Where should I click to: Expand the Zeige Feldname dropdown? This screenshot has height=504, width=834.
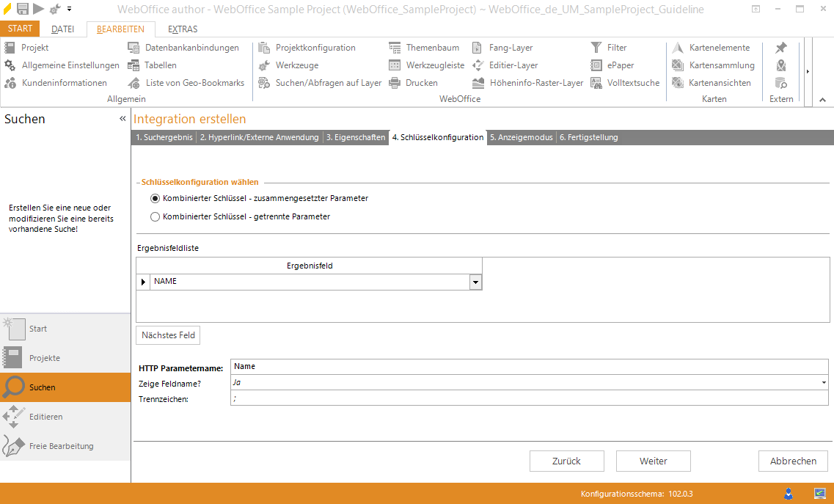point(824,383)
